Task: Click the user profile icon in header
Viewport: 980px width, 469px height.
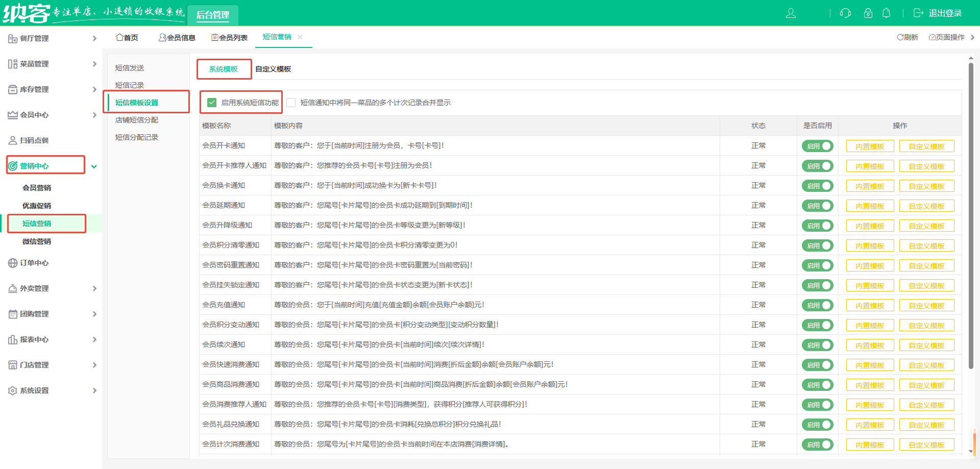Action: [791, 13]
